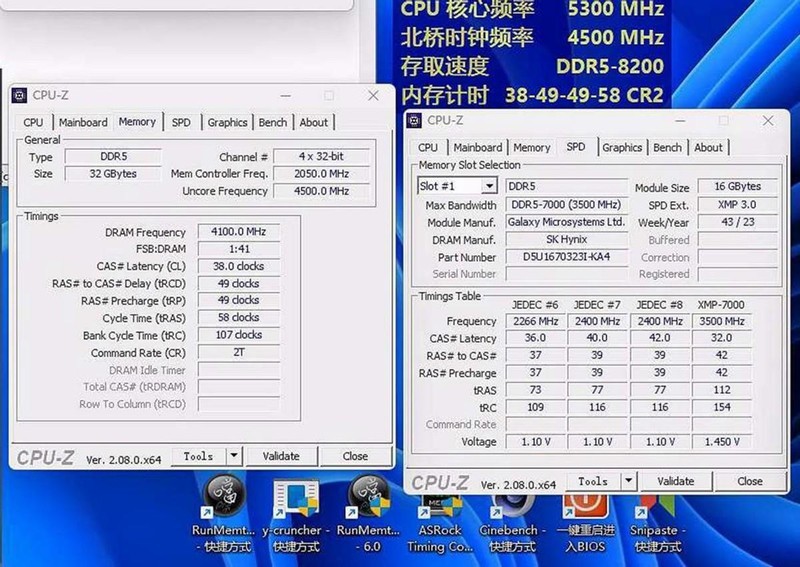Click the Command Rate 2T value
Screen dimensions: 800x567
click(x=239, y=352)
